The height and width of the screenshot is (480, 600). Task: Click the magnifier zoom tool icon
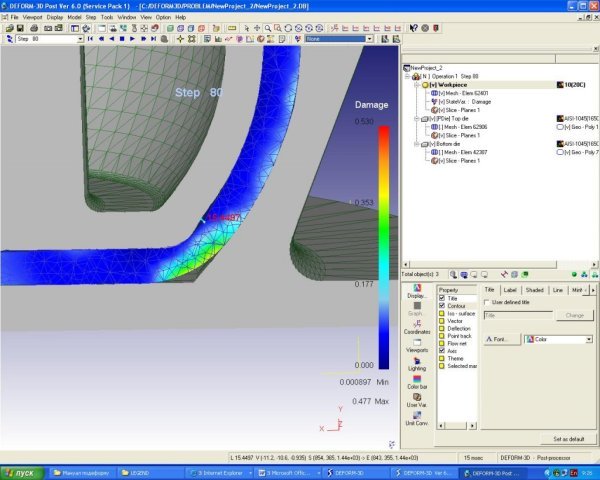(268, 28)
